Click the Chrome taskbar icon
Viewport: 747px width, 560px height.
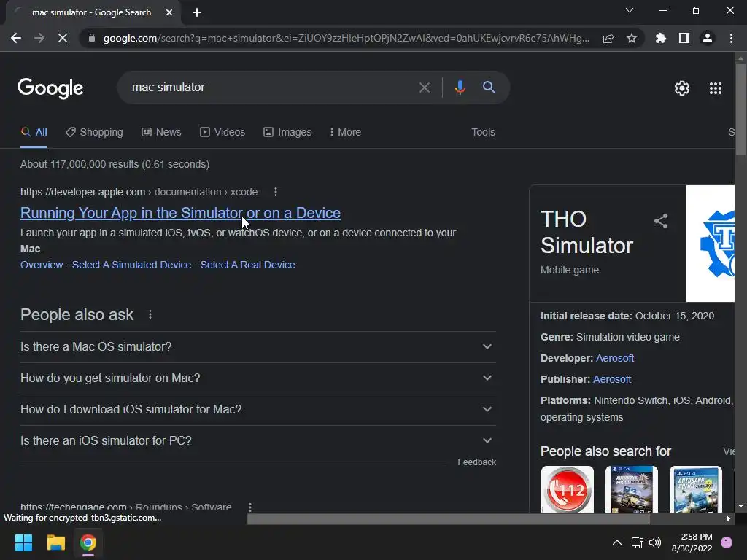(88, 542)
